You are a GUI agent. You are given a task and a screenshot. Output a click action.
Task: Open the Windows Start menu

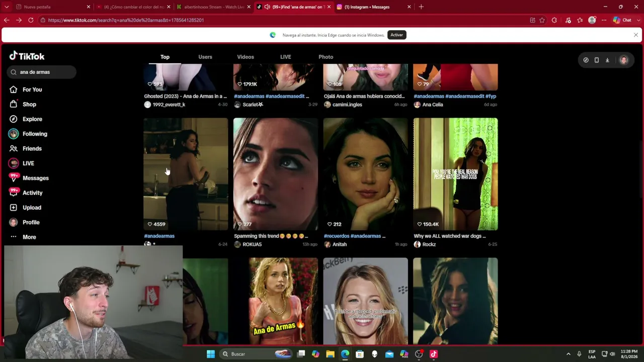(x=211, y=354)
